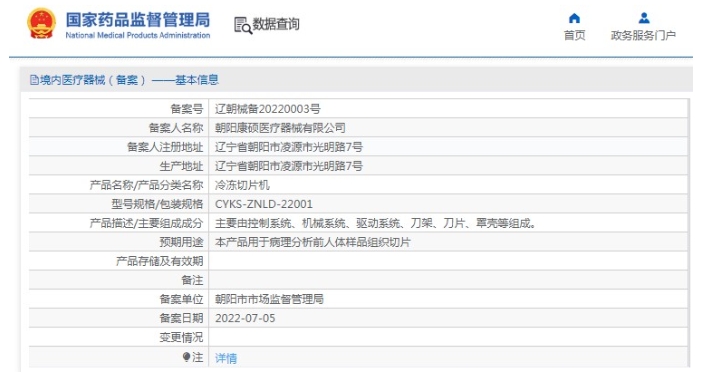Screen dimensions: 703x374
Task: Click the national emblem logo
Action: tap(41, 23)
